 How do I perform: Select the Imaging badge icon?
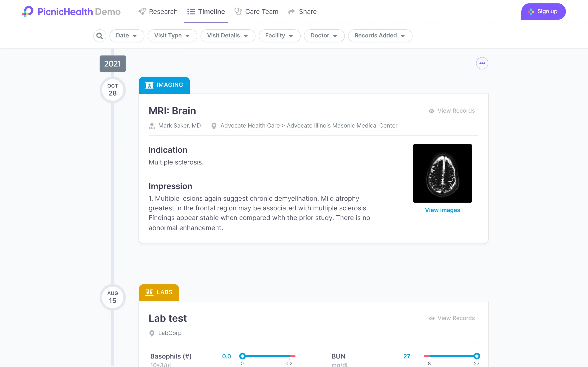pyautogui.click(x=150, y=85)
